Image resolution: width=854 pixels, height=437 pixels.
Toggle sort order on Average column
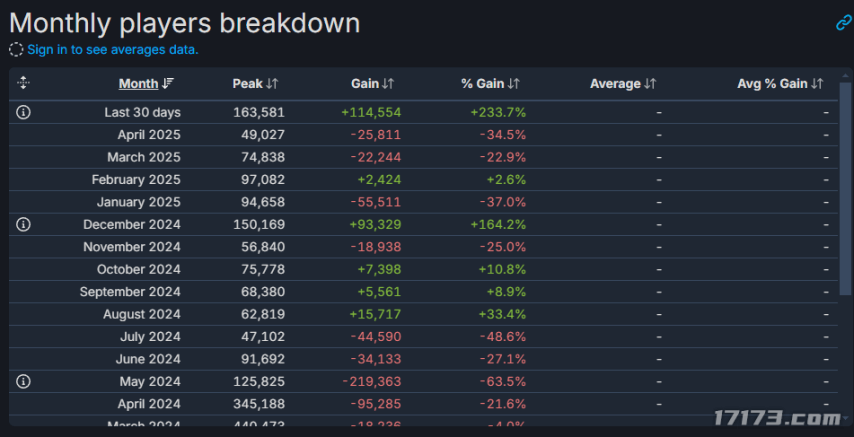pos(650,83)
